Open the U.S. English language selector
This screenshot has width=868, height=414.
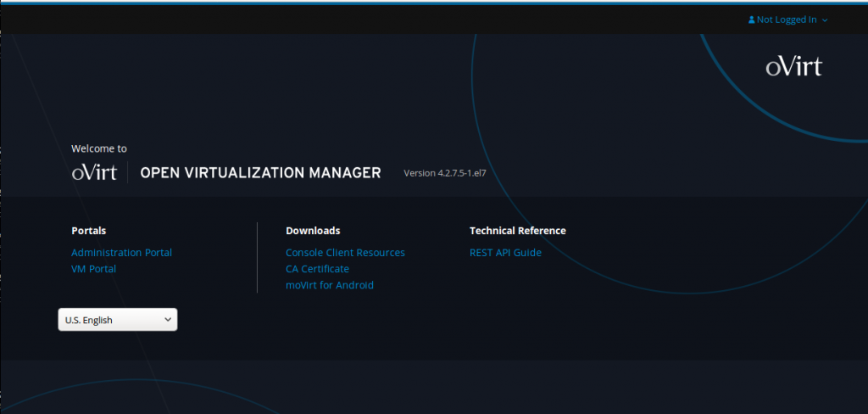click(118, 320)
